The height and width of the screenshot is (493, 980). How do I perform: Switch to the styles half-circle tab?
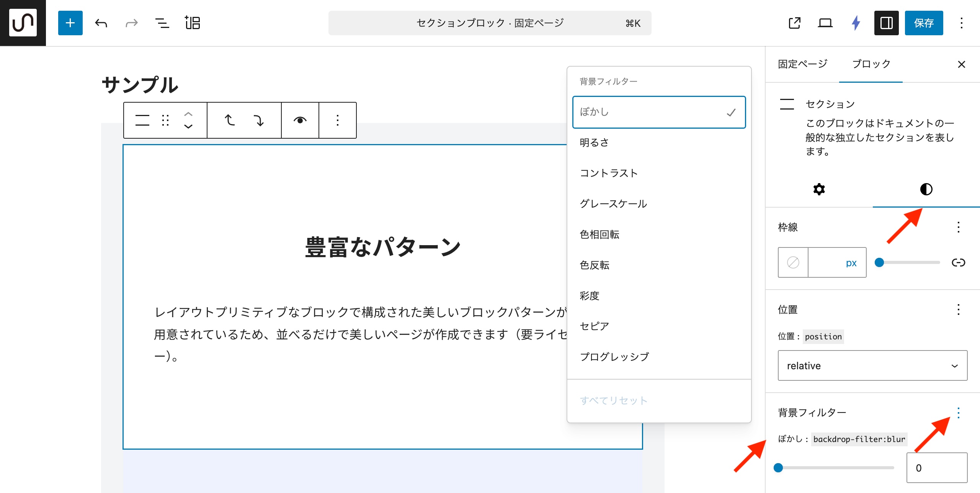[926, 189]
